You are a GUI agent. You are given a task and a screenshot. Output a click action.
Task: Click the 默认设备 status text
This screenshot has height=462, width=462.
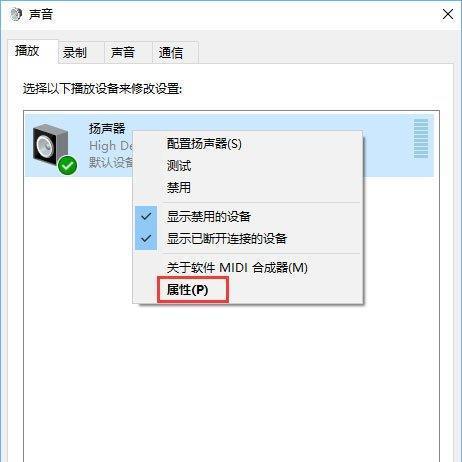click(111, 162)
